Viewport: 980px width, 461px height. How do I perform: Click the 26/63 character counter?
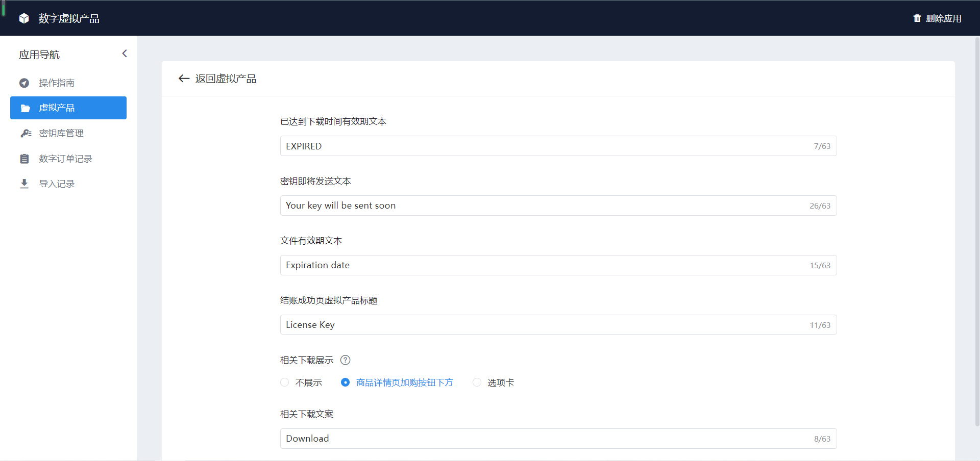click(x=820, y=206)
